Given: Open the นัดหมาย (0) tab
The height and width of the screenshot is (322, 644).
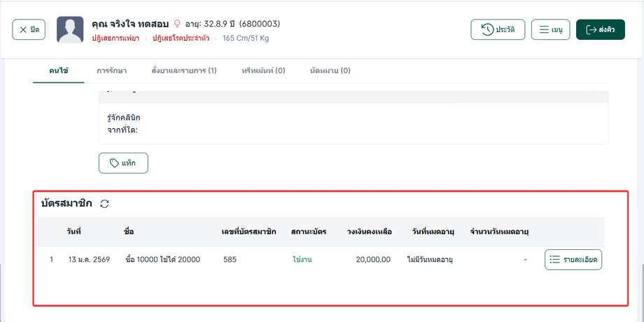Looking at the screenshot, I should click(x=330, y=71).
